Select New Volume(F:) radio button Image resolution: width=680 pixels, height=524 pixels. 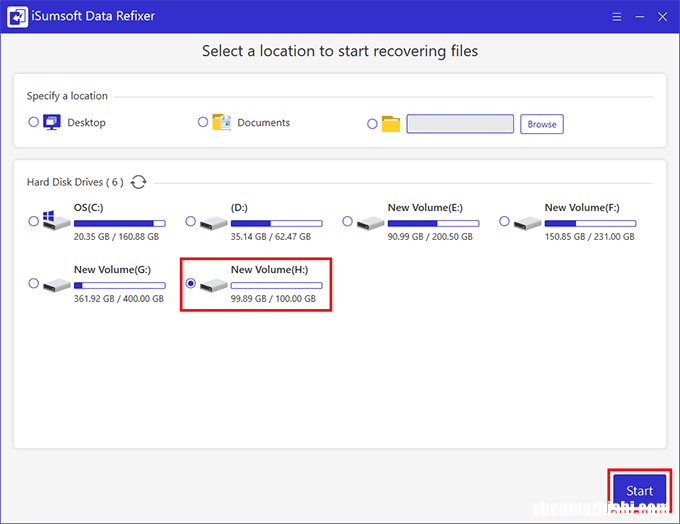coord(504,221)
